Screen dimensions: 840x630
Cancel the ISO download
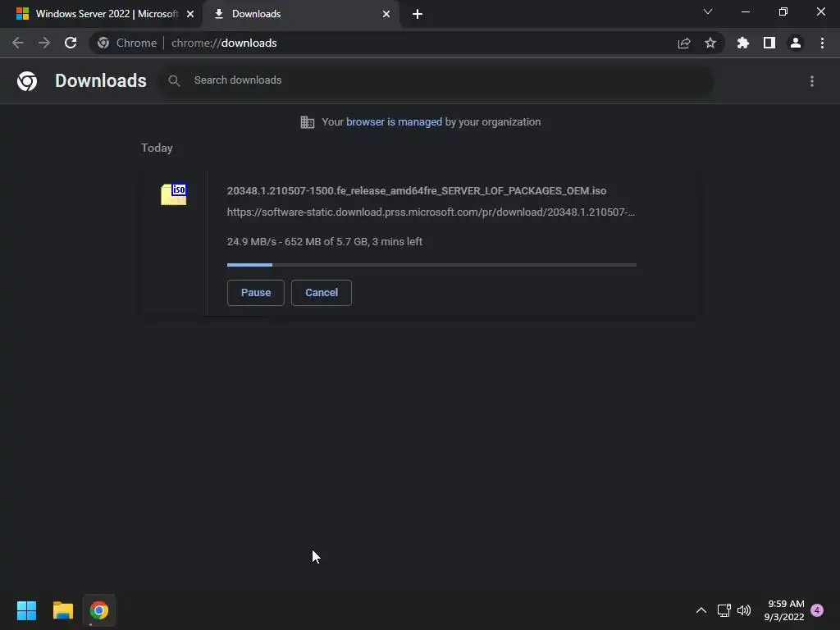coord(322,293)
